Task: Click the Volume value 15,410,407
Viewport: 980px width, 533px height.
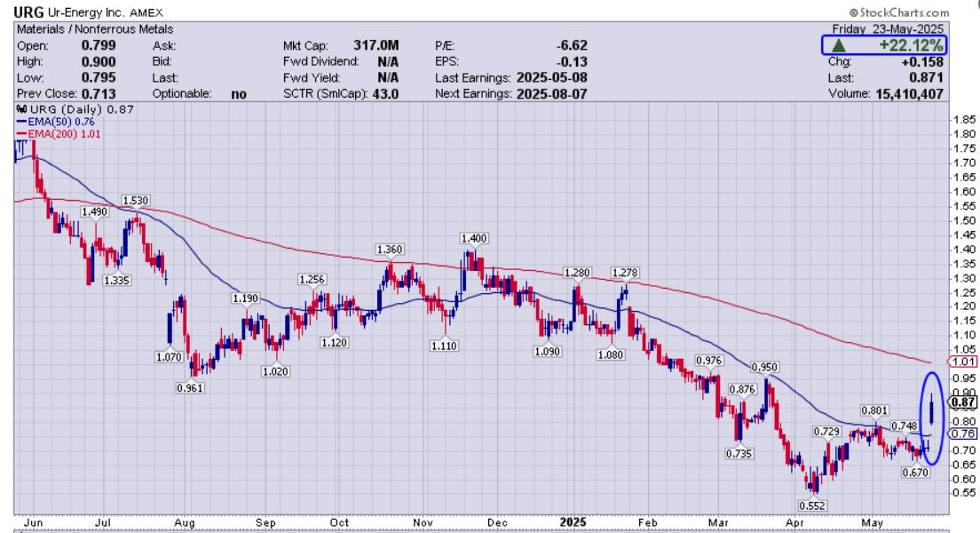Action: click(x=908, y=94)
